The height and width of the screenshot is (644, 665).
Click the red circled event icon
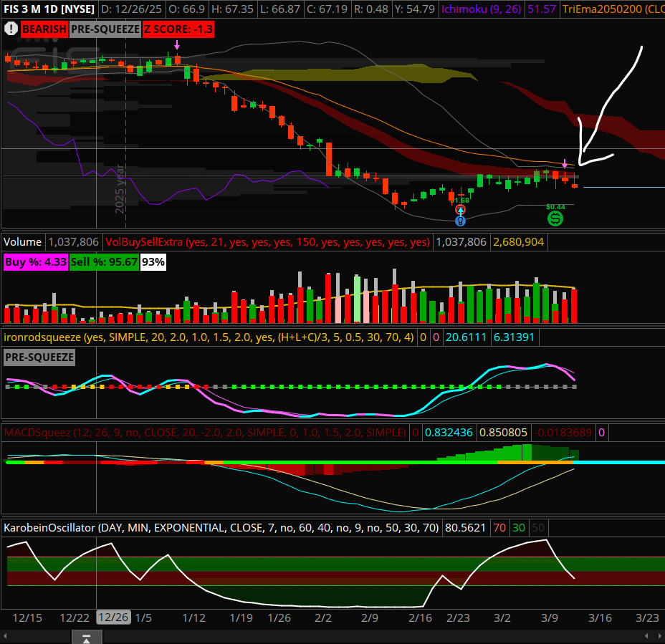461,210
